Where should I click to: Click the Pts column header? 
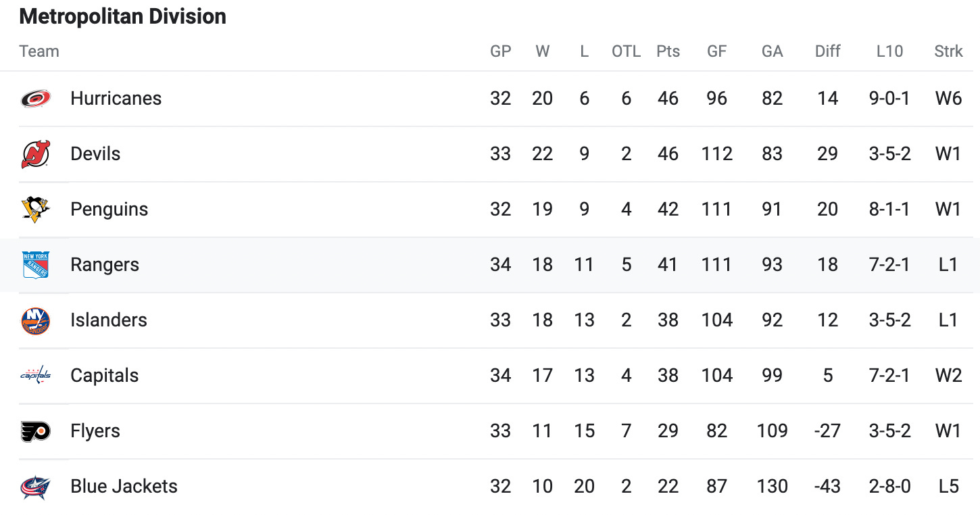[668, 51]
